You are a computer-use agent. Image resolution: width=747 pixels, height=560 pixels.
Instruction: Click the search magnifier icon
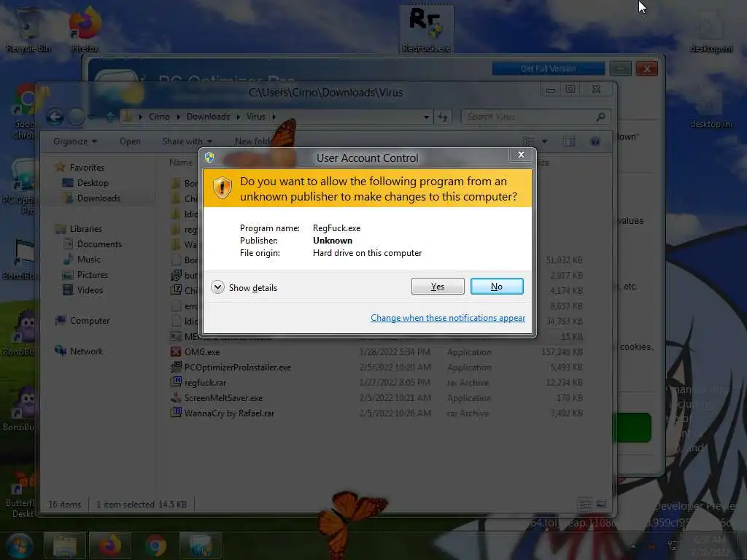601,117
